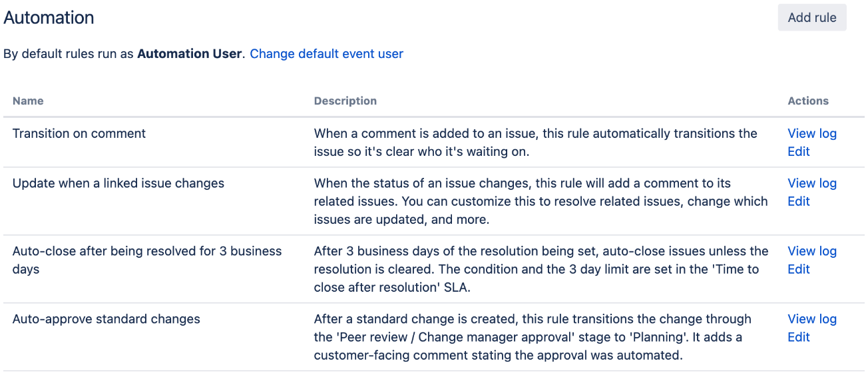The width and height of the screenshot is (868, 375).
Task: Select the Update when a linked issue changes name
Action: 118,183
